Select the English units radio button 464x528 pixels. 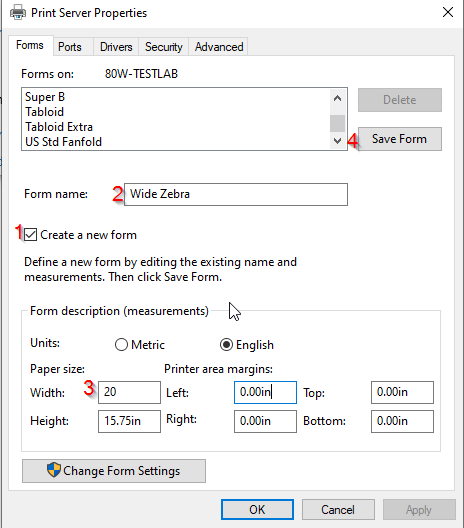pyautogui.click(x=226, y=344)
